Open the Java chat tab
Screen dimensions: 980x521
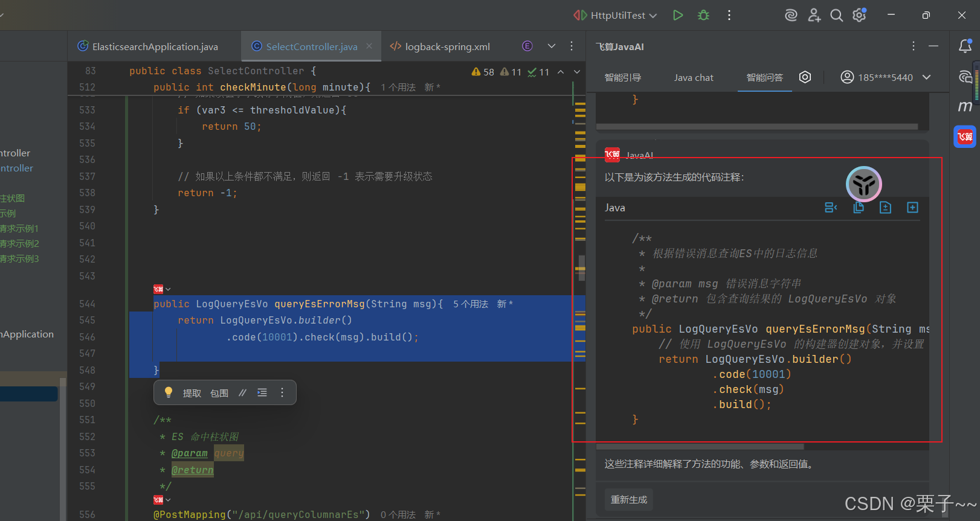coord(694,77)
